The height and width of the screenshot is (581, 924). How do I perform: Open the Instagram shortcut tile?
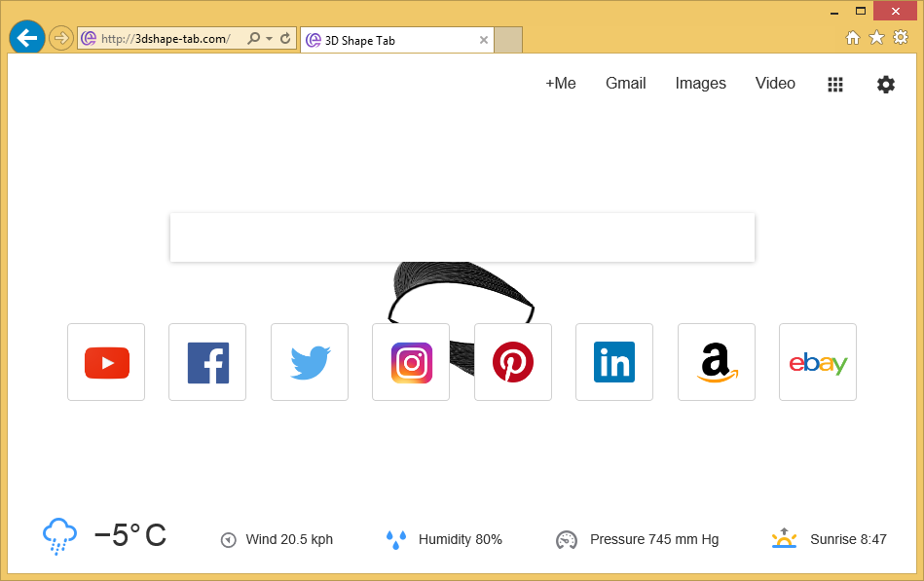(411, 362)
